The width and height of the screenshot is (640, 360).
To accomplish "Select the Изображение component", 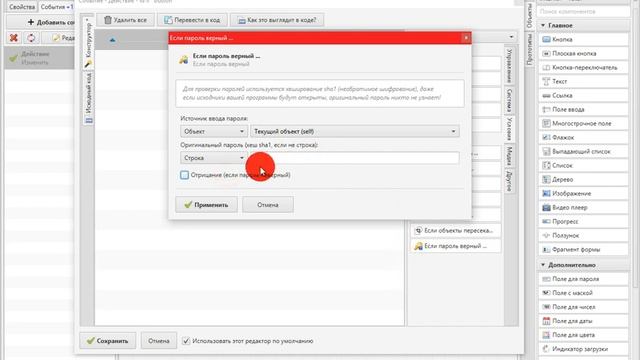I will [x=583, y=193].
